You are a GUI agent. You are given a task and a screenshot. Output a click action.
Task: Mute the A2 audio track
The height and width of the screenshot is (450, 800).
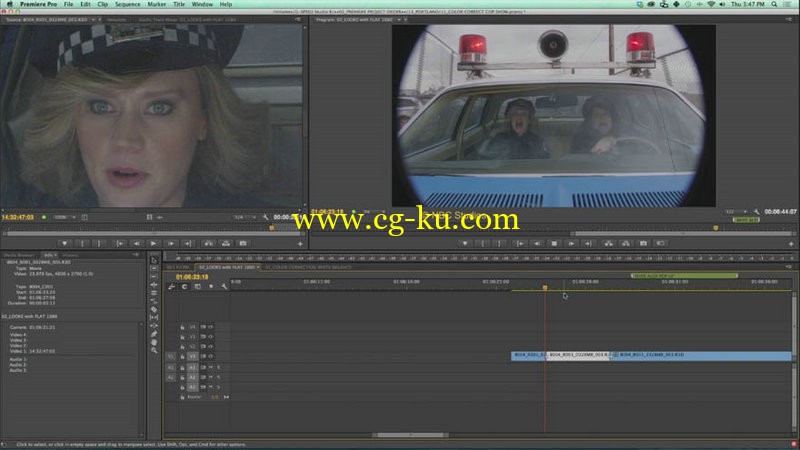tap(211, 378)
